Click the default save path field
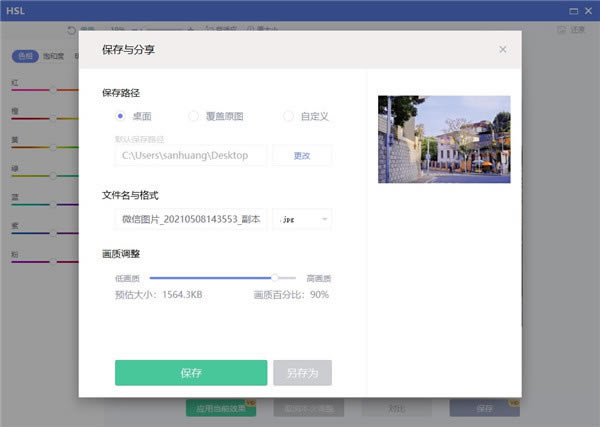Screen dimensions: 600x427 190,155
